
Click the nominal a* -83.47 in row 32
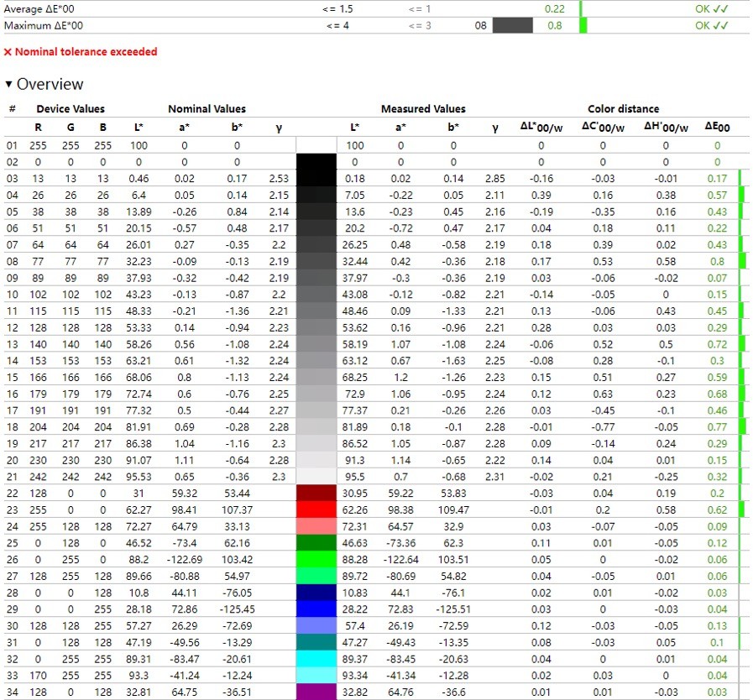pos(185,659)
